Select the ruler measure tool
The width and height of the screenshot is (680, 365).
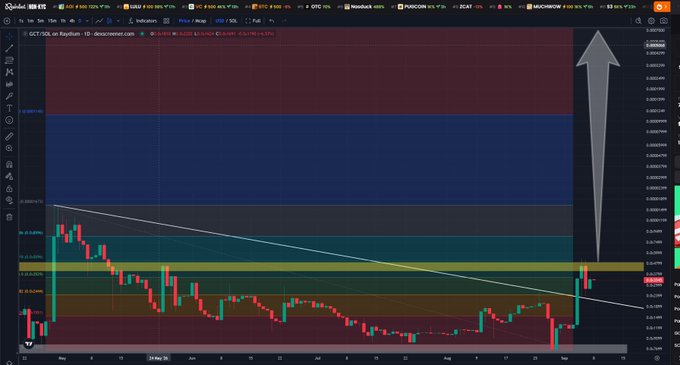tap(9, 137)
